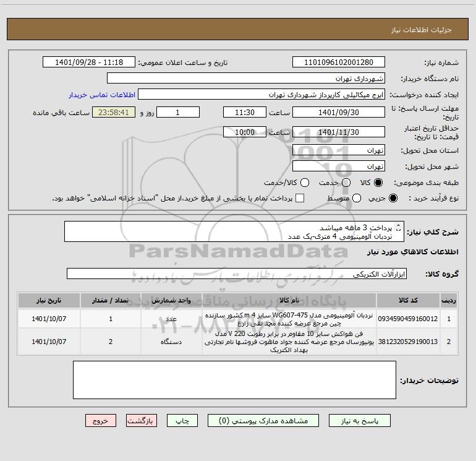Image resolution: width=476 pixels, height=461 pixels.
Task: Click the نام کالا column header
Action: [289, 300]
